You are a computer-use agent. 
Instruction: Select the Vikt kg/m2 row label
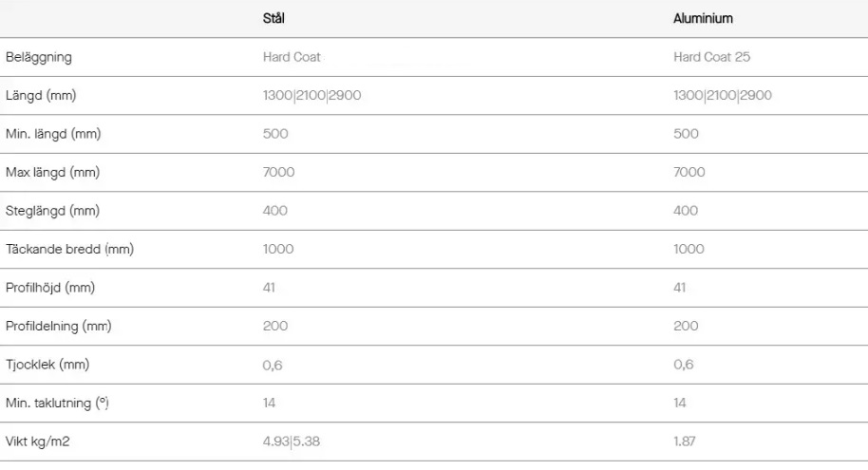tap(38, 442)
